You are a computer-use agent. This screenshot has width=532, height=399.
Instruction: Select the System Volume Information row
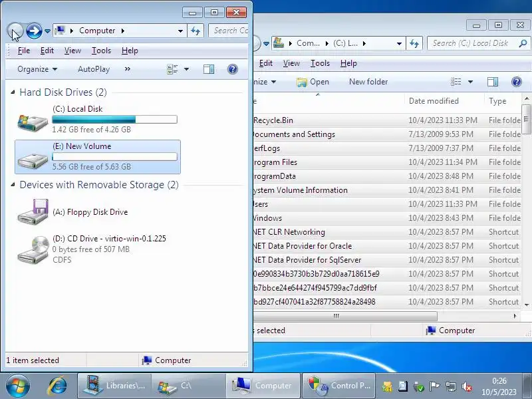(387, 190)
